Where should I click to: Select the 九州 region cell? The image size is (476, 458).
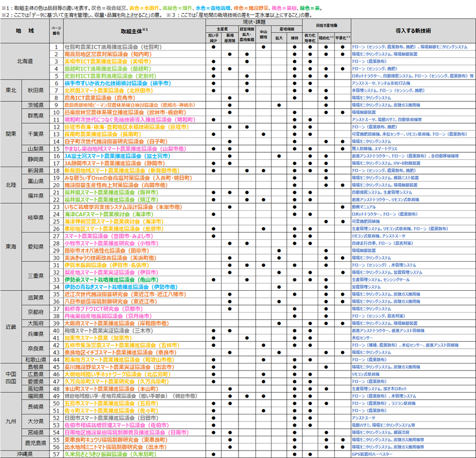(12, 421)
